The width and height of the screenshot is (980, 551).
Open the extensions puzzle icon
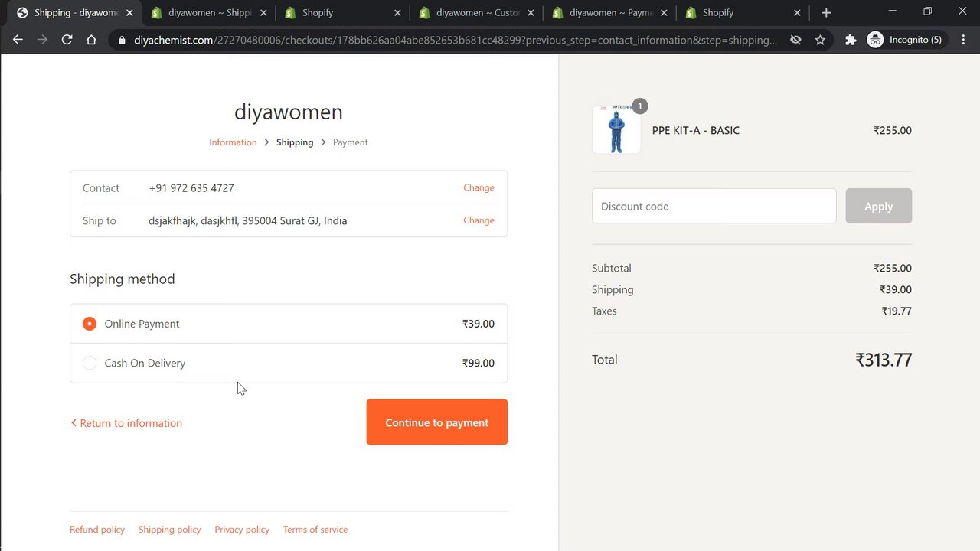[851, 40]
